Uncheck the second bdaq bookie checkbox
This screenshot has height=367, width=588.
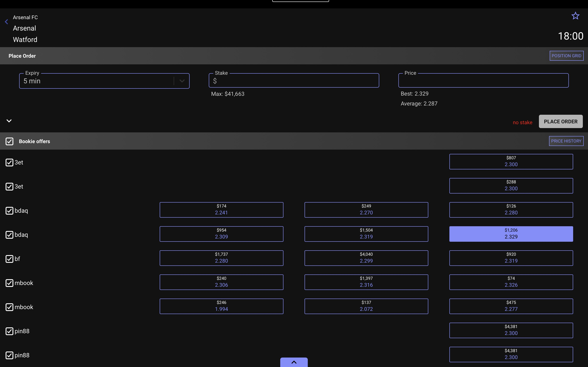point(9,235)
